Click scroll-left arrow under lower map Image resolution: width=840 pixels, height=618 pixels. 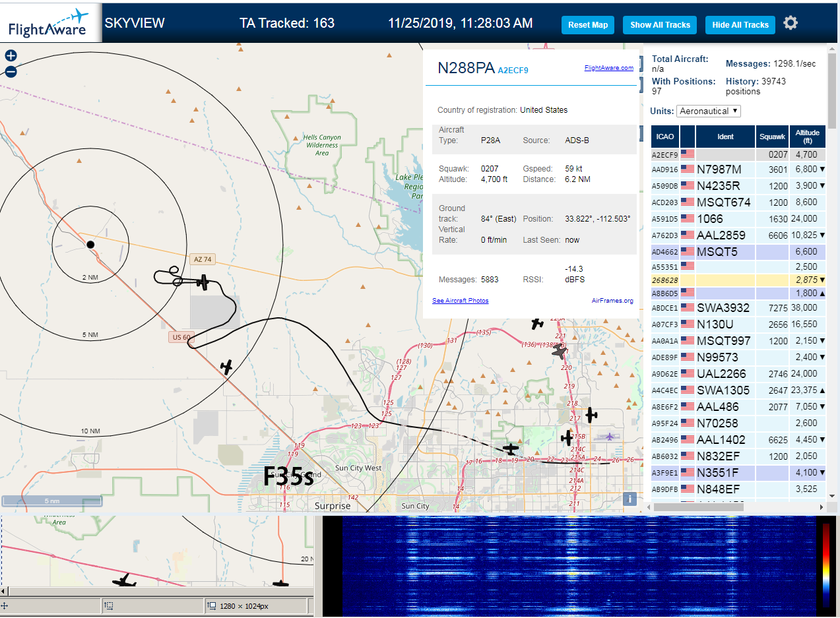4,592
